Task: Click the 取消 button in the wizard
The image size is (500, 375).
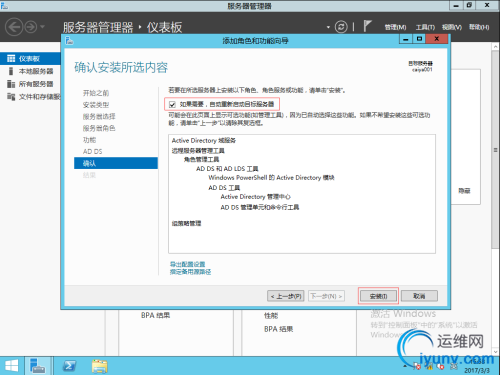Action: (419, 296)
